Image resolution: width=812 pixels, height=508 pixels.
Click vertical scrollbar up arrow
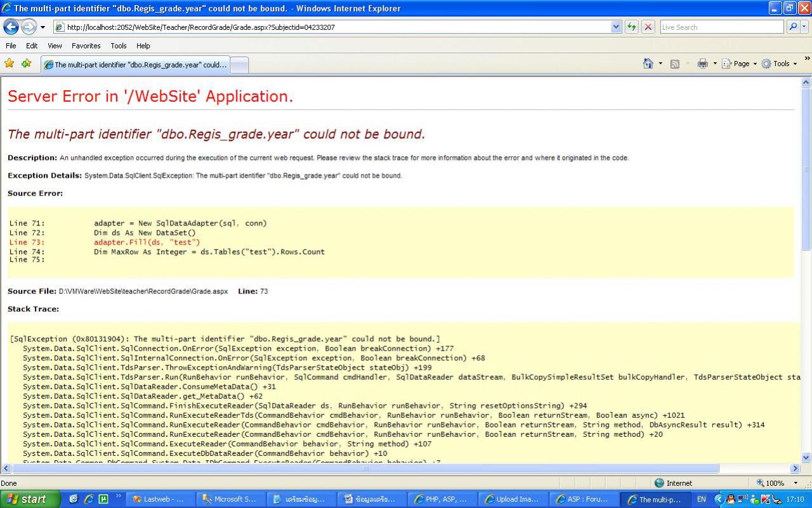(806, 82)
